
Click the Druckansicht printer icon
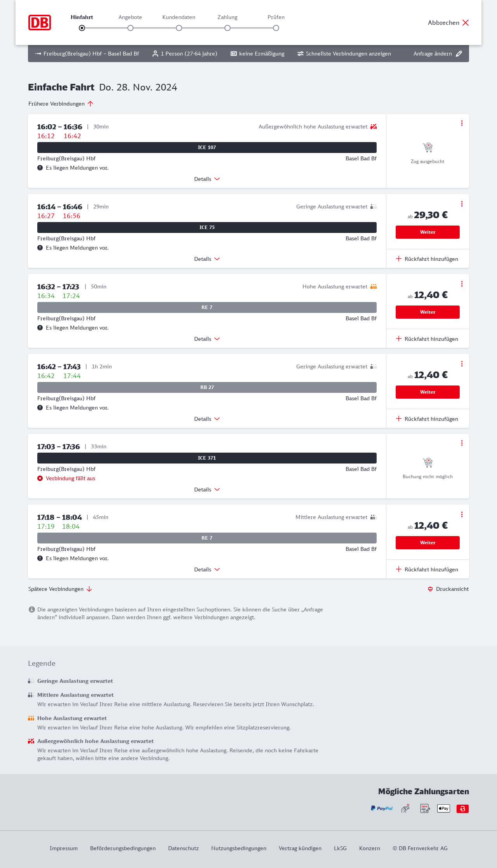(430, 589)
